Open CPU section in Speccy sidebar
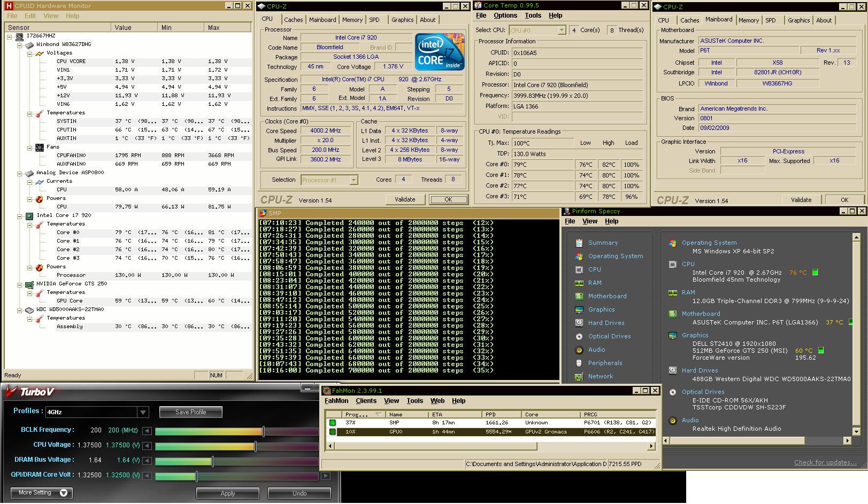Viewport: 868px width, 504px height. coord(594,269)
